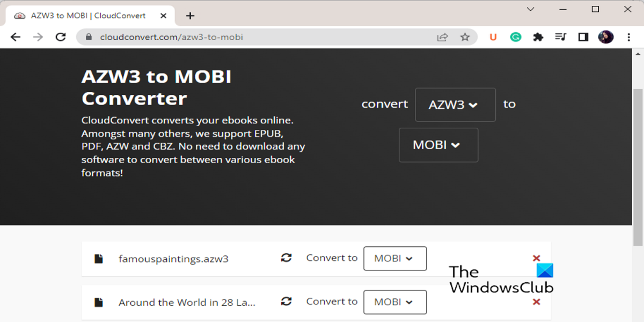Bookmark this page with the star icon
Image resolution: width=644 pixels, height=322 pixels.
pos(465,37)
